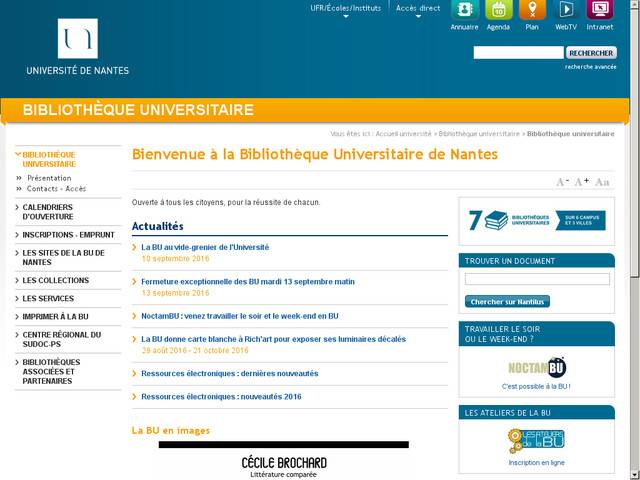Open Centre régional du SUDOC-PS menu
640x480 pixels.
tap(61, 339)
